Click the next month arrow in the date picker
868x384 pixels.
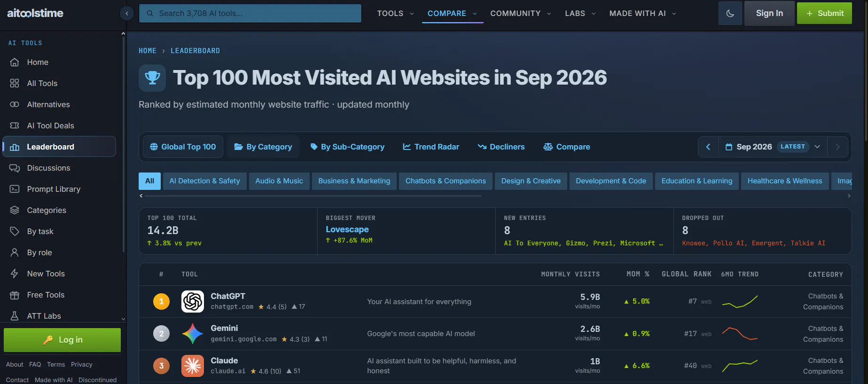click(x=837, y=147)
